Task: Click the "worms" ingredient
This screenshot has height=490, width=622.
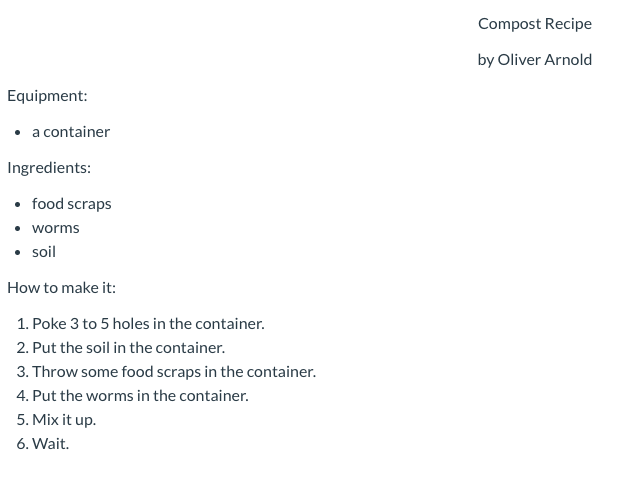Action: (x=56, y=227)
